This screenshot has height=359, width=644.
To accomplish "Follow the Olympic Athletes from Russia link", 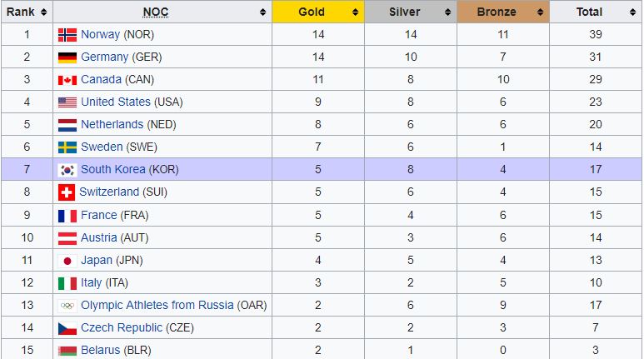I will point(157,305).
